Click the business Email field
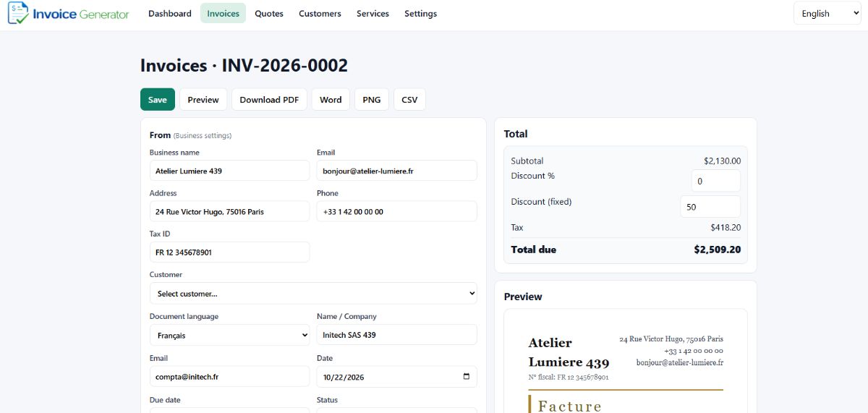 coord(396,171)
